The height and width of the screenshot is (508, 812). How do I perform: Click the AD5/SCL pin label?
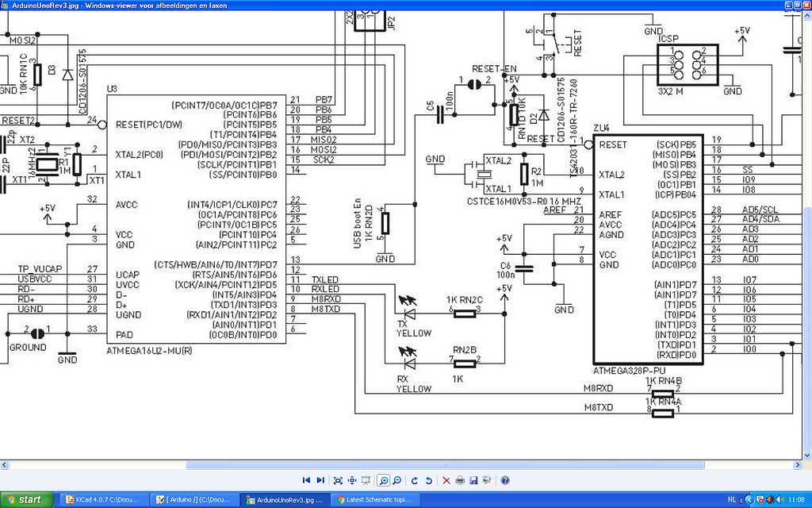coord(760,210)
